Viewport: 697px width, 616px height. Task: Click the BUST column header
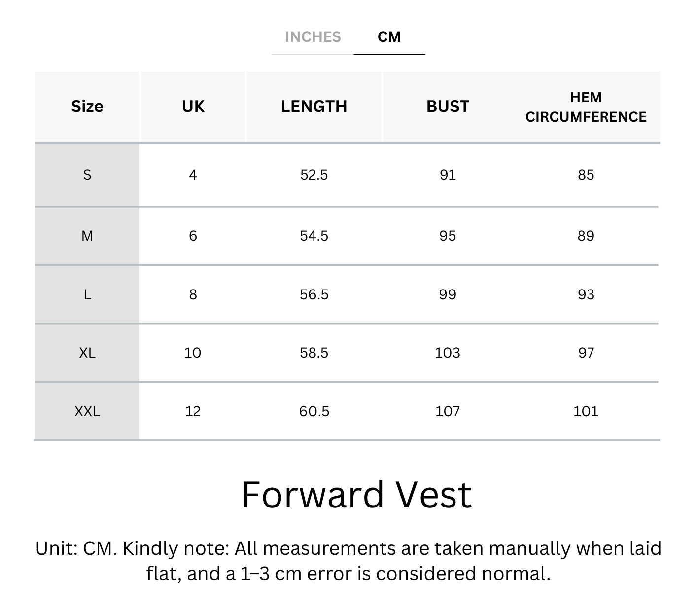pyautogui.click(x=448, y=107)
